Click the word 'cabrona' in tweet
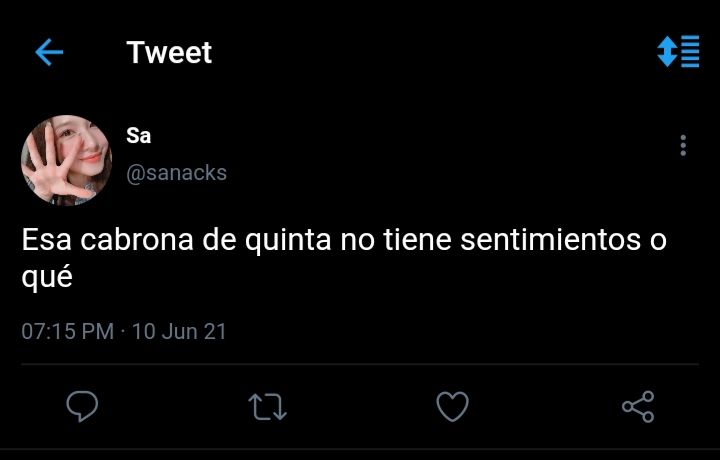Image resolution: width=720 pixels, height=460 pixels. pyautogui.click(x=137, y=240)
